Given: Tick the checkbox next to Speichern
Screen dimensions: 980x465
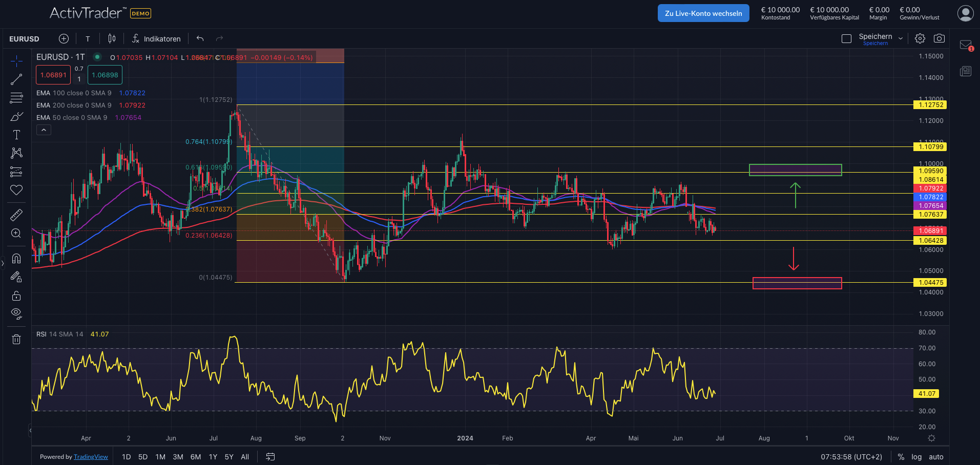Looking at the screenshot, I should (x=846, y=38).
